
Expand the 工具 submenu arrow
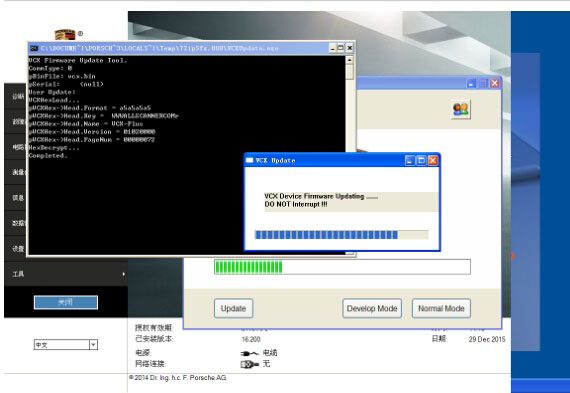[124, 274]
